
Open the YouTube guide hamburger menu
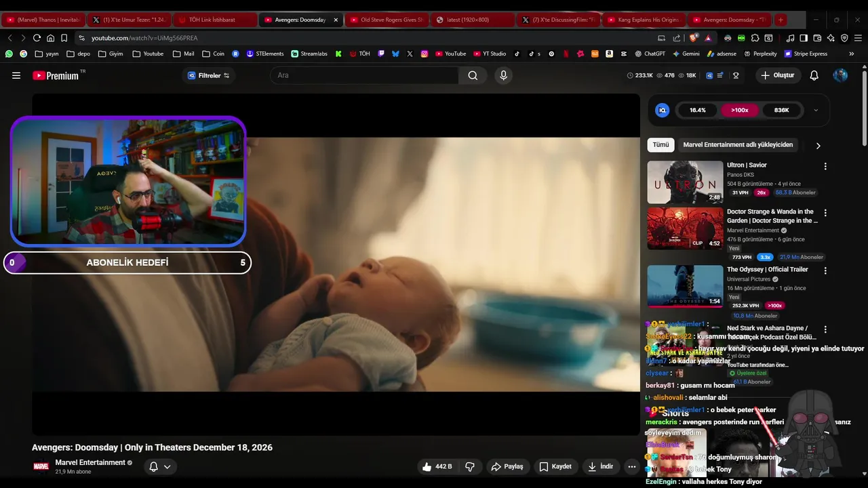pos(16,75)
